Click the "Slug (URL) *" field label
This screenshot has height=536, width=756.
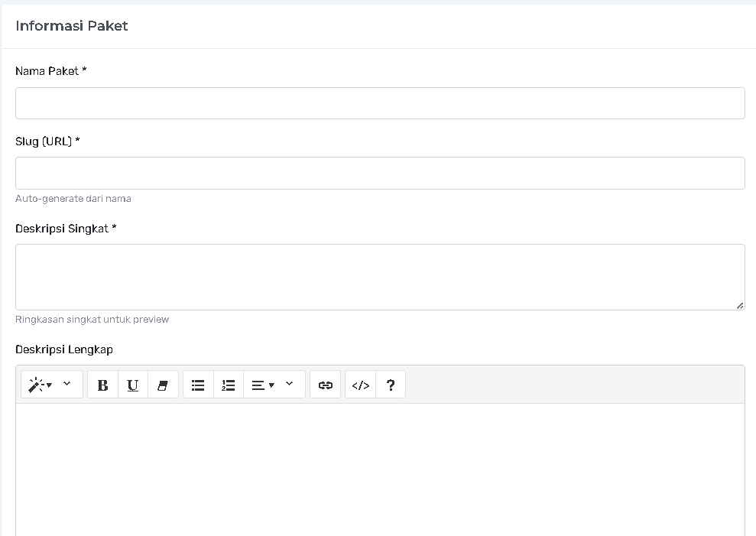(47, 141)
